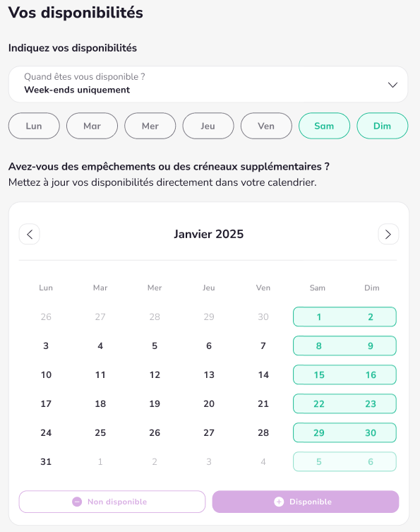420x532 pixels.
Task: Click the minus icon on Non disponible
Action: tap(77, 502)
